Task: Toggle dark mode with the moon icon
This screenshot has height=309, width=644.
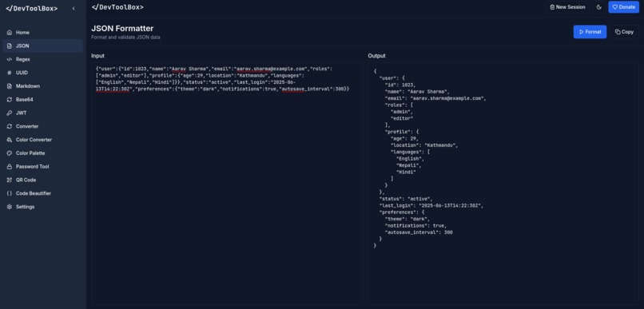Action: click(598, 7)
